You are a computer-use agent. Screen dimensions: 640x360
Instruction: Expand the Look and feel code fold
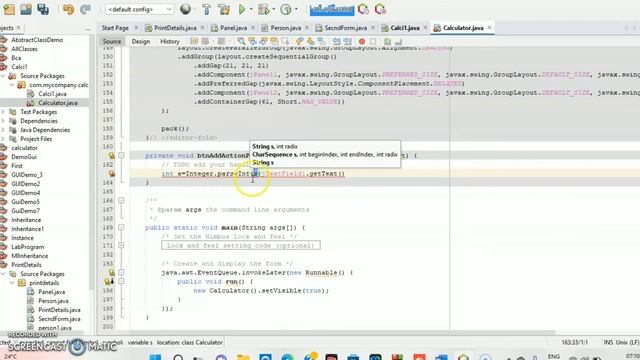121,245
